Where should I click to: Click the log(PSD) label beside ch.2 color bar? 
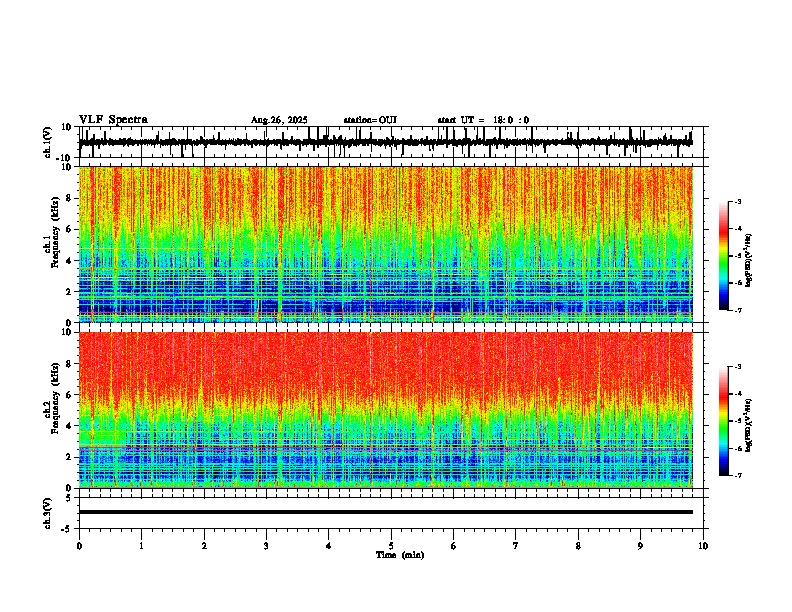click(x=748, y=425)
